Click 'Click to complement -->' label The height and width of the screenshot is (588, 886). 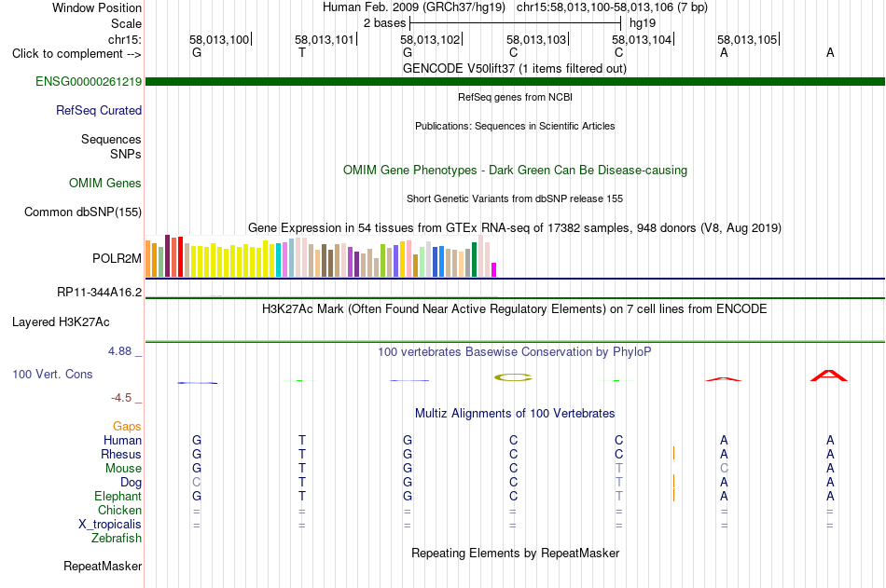click(x=76, y=54)
